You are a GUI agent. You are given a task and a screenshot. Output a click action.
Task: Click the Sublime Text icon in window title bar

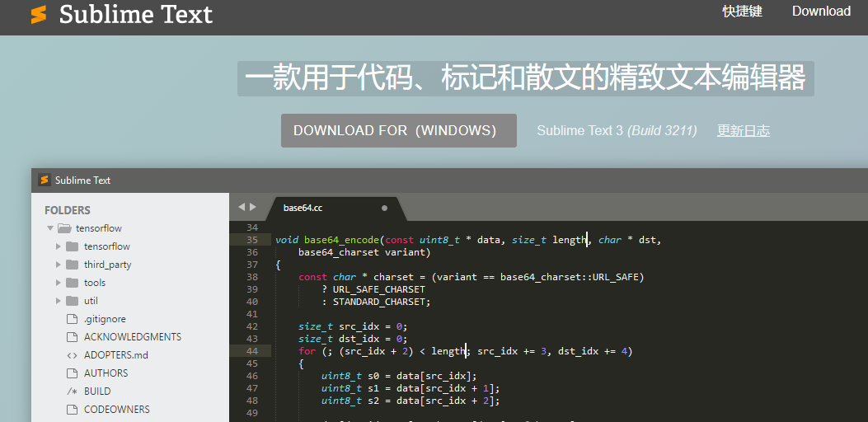pyautogui.click(x=45, y=181)
